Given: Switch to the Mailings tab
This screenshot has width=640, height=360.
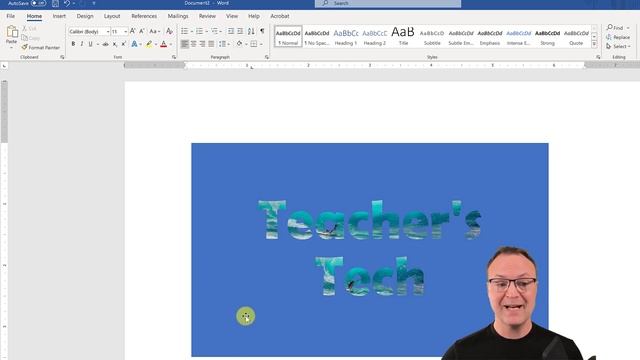Looking at the screenshot, I should tap(178, 16).
